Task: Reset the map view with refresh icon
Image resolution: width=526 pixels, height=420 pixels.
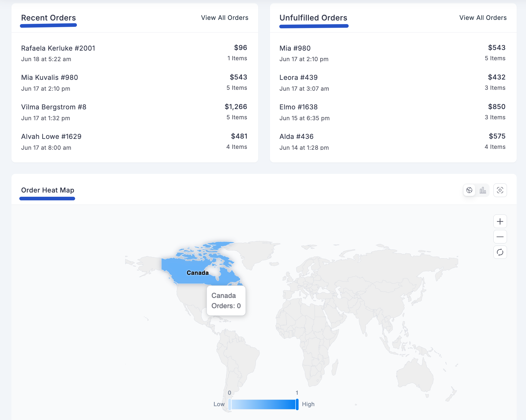Action: 500,252
